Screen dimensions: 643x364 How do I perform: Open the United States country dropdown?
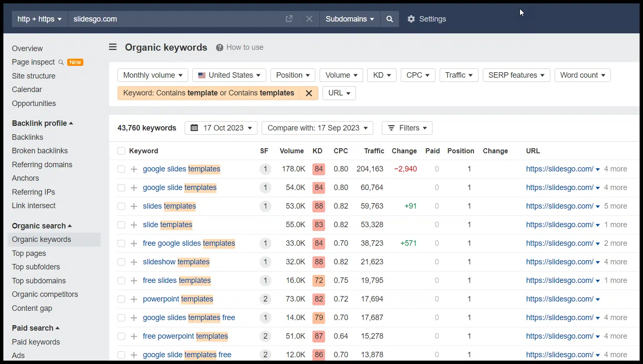pos(229,75)
